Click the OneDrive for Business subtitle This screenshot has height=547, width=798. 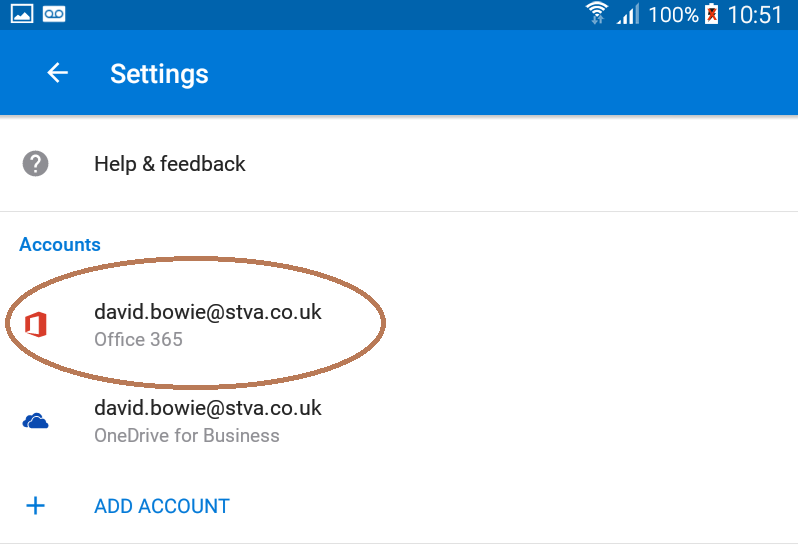click(187, 436)
